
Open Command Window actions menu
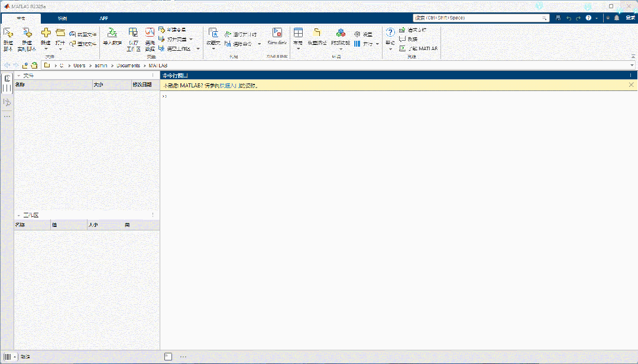point(631,76)
